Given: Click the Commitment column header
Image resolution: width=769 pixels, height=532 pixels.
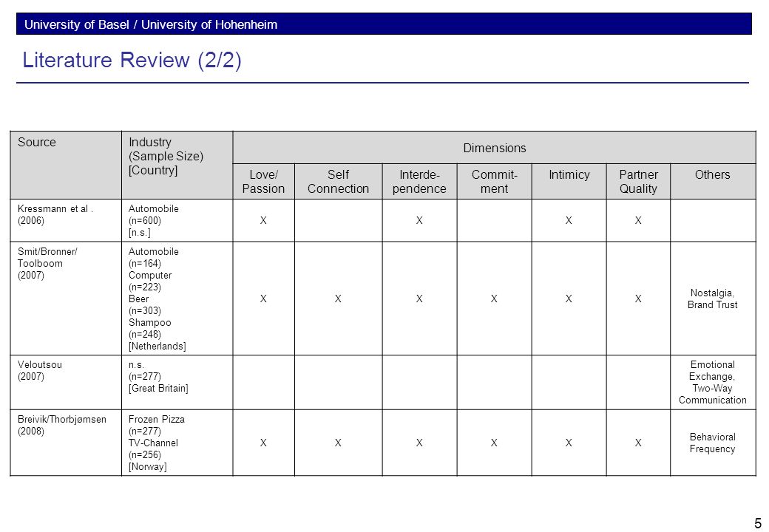Looking at the screenshot, I should click(x=494, y=182).
